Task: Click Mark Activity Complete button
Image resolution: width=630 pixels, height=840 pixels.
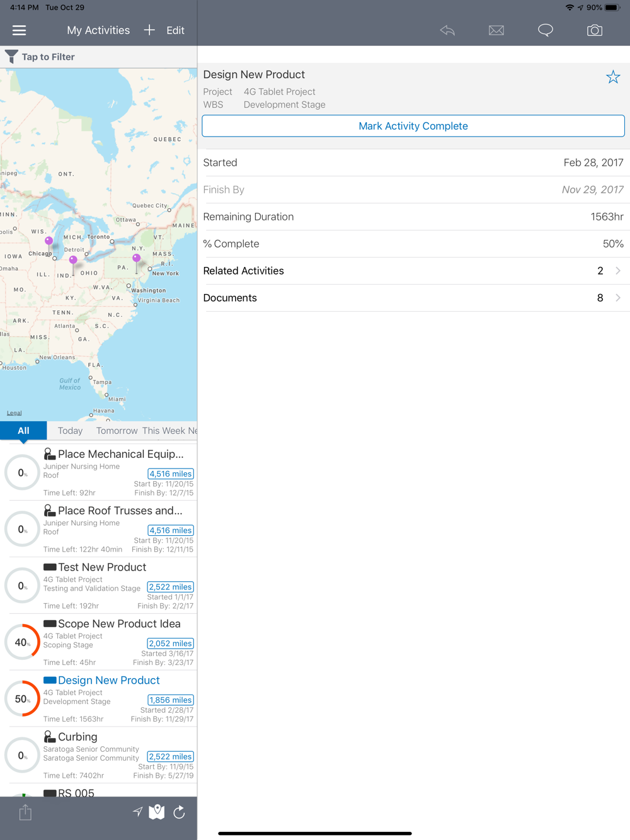Action: point(413,126)
